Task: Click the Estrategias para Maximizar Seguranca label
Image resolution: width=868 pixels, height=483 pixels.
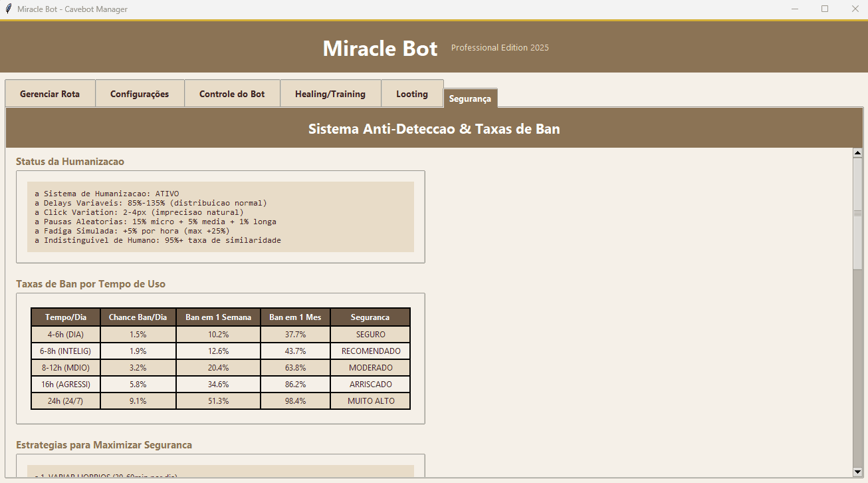Action: (104, 444)
